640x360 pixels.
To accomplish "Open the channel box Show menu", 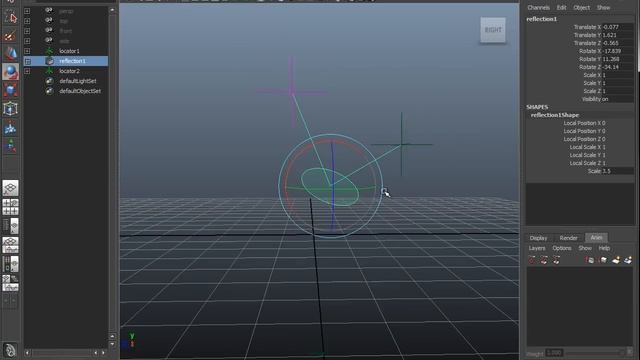I will (x=603, y=7).
